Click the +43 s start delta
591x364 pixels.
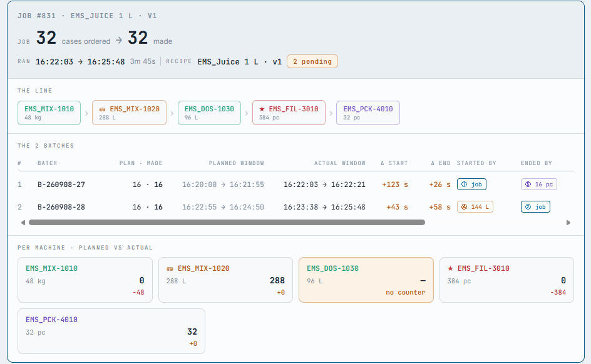(398, 207)
